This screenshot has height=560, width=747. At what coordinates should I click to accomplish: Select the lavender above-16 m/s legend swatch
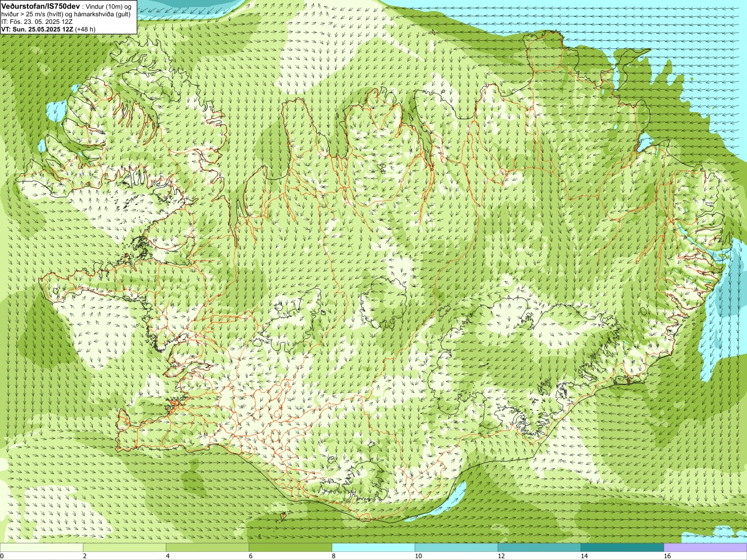click(x=706, y=548)
